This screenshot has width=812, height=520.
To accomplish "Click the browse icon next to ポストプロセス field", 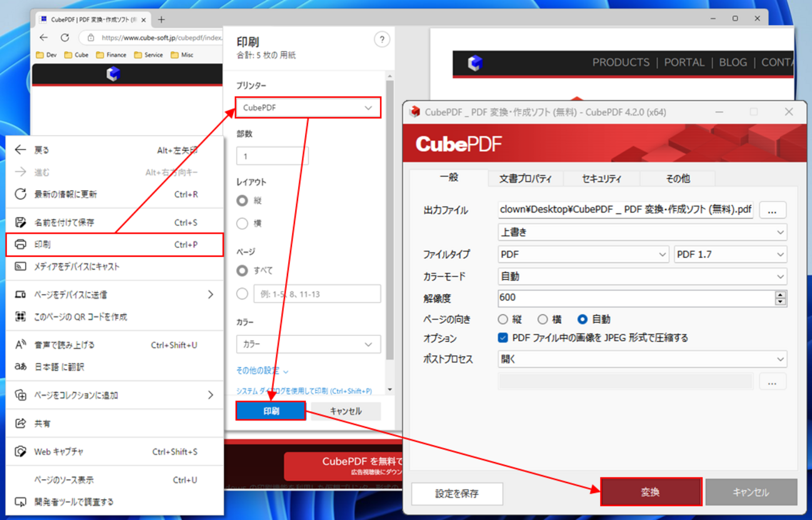I will tap(772, 381).
